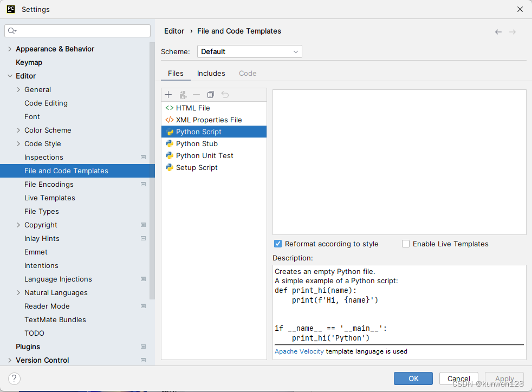Viewport: 532px width, 392px height.
Task: Collapse the Editor tree section
Action: (x=9, y=76)
